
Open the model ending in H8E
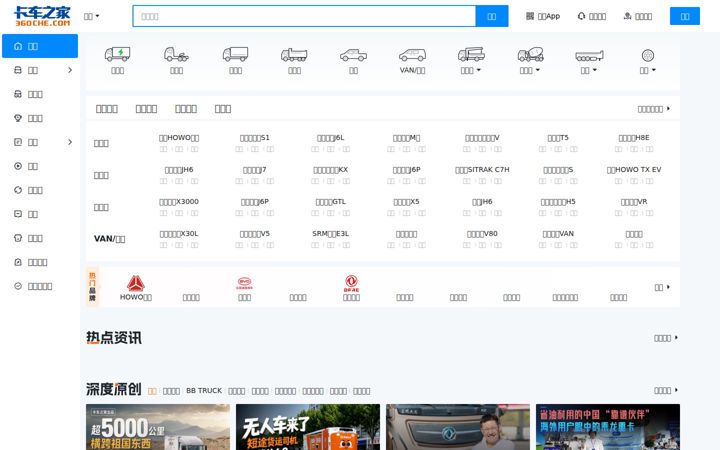634,138
